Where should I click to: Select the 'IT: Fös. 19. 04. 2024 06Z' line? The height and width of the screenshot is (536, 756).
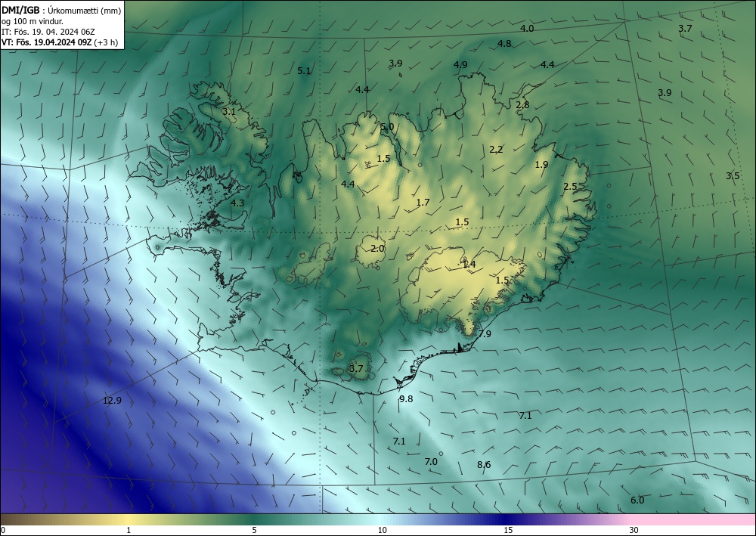48,32
